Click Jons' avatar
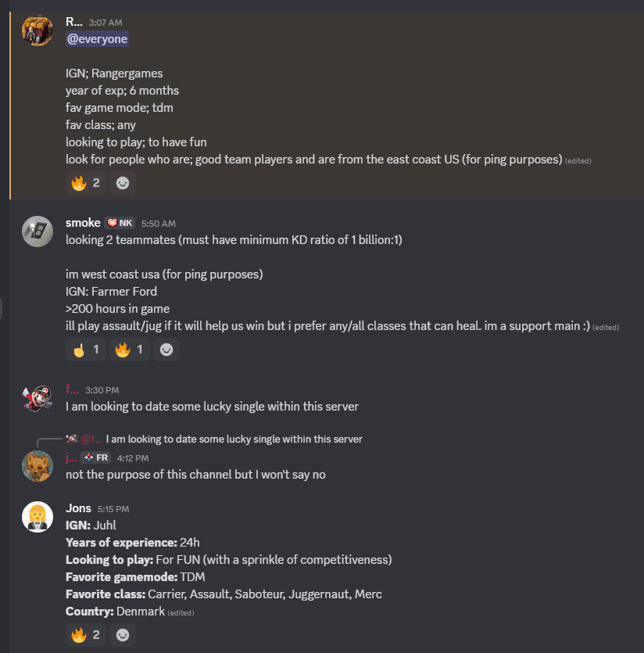This screenshot has height=653, width=644. pyautogui.click(x=37, y=517)
